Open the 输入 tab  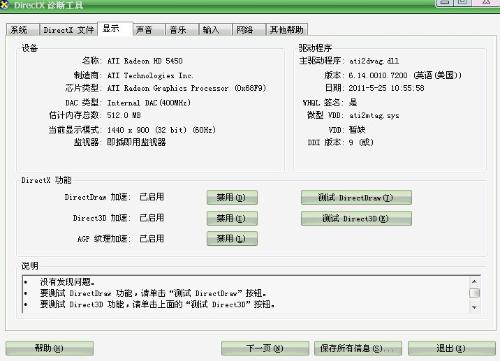215,30
